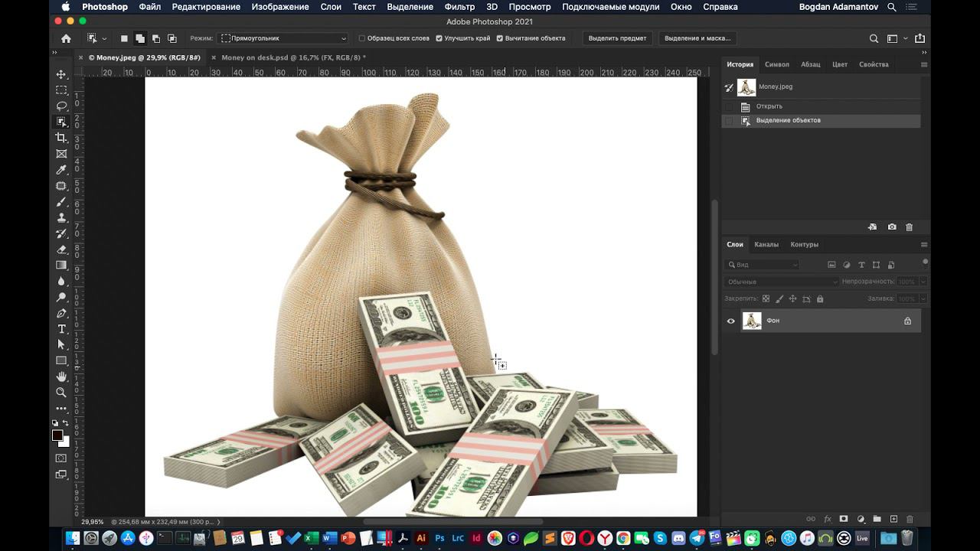
Task: Select the Eraser tool
Action: [x=61, y=249]
